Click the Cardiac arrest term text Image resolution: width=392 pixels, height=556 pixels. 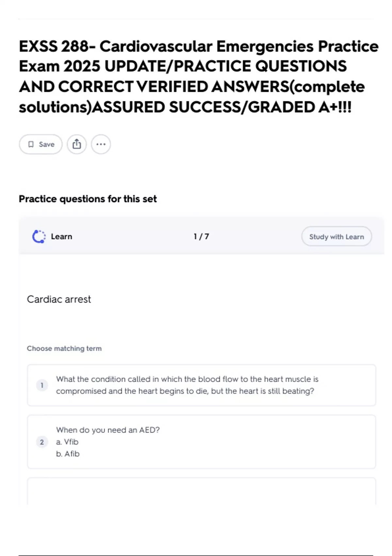(x=59, y=299)
